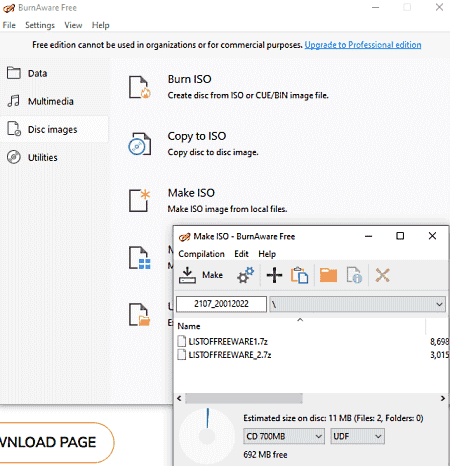Screen dimensions: 450x466
Task: Click the size value 3,015
Action: pyautogui.click(x=439, y=355)
